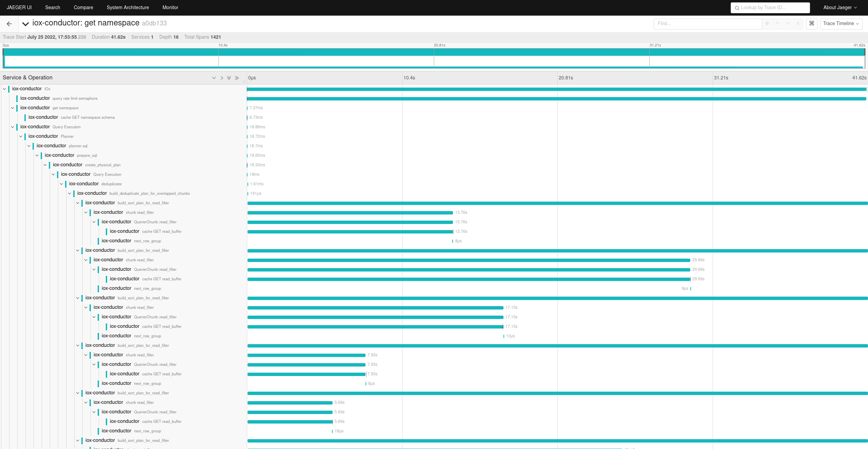The width and height of the screenshot is (868, 449).
Task: Focus the Find search box
Action: pos(708,24)
